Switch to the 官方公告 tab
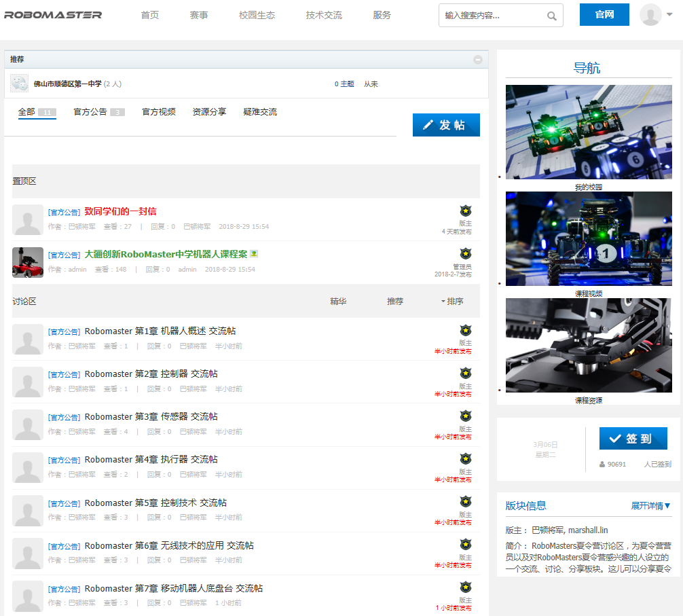683x616 pixels. 99,112
